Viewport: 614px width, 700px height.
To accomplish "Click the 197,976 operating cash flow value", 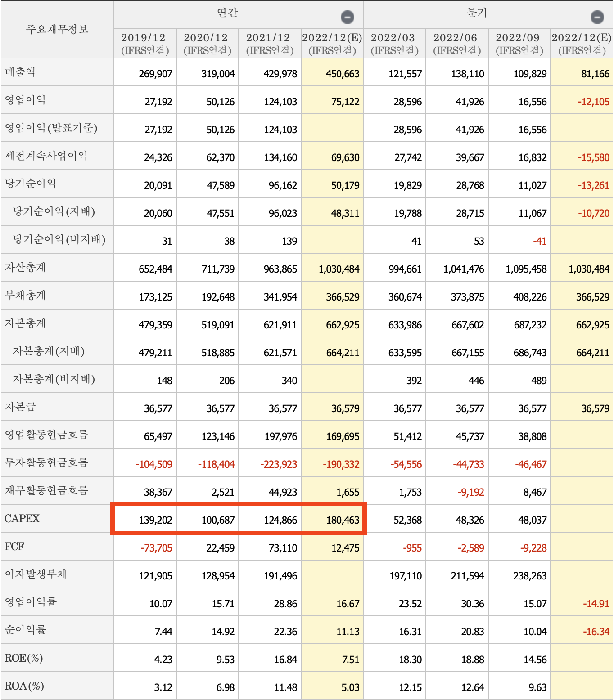I will pos(280,436).
